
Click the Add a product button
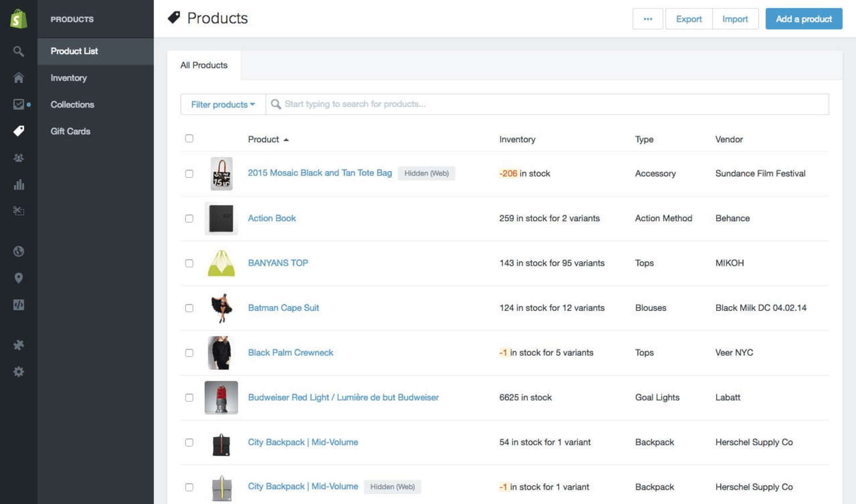click(803, 19)
